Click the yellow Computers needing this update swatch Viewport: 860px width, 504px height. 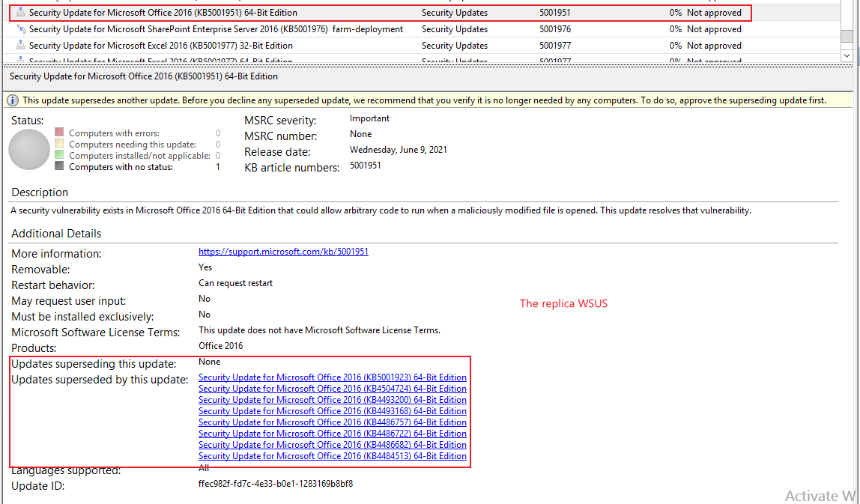(58, 144)
